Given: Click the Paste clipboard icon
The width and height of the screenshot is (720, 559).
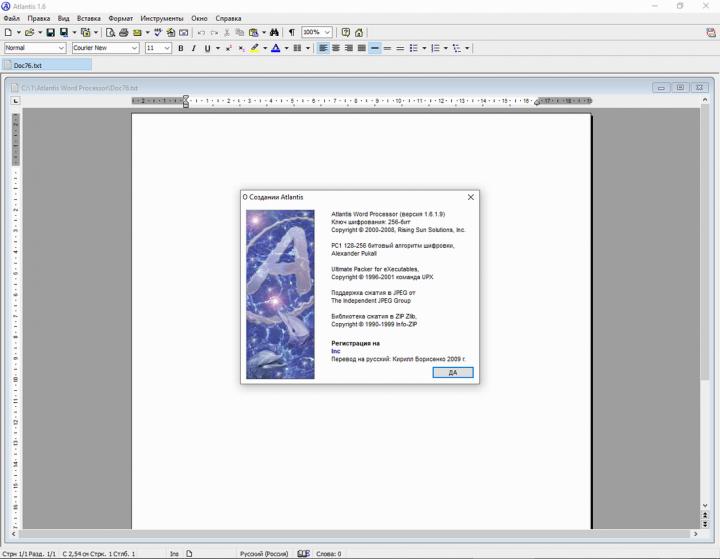Looking at the screenshot, I should [x=253, y=33].
